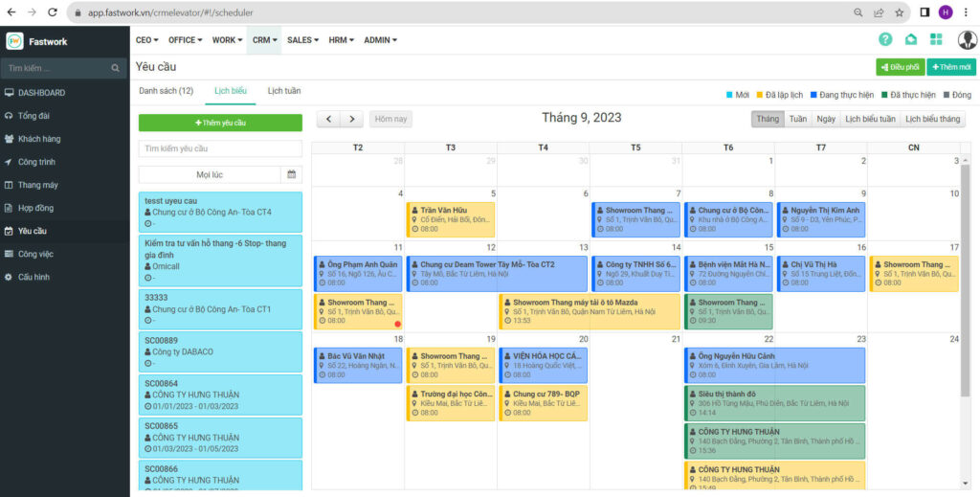This screenshot has width=980, height=497.
Task: Click the sidebar search magnifier icon
Action: click(x=115, y=68)
